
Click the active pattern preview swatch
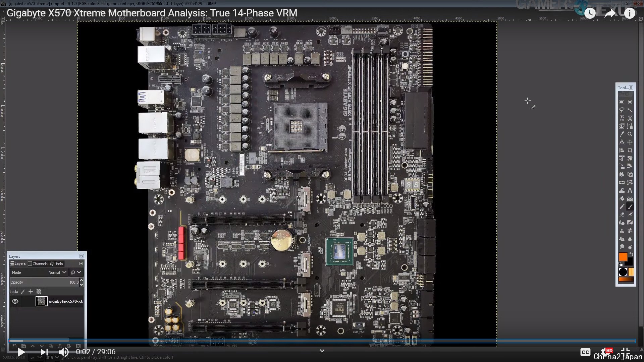click(x=631, y=272)
